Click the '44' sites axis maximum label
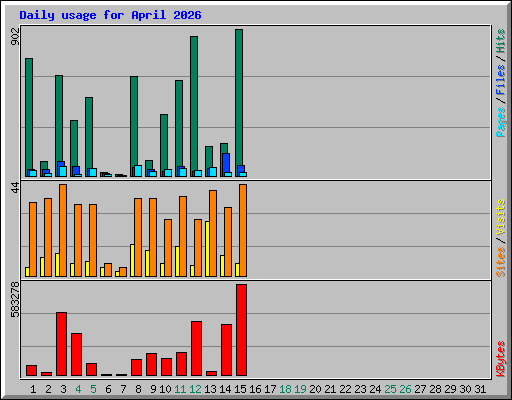The width and height of the screenshot is (512, 400). (15, 188)
